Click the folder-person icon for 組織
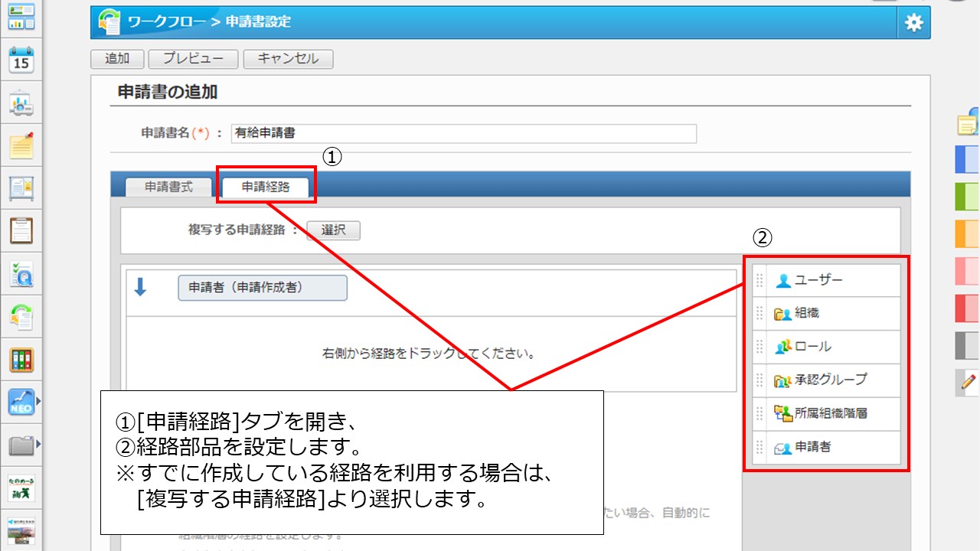 [x=782, y=314]
